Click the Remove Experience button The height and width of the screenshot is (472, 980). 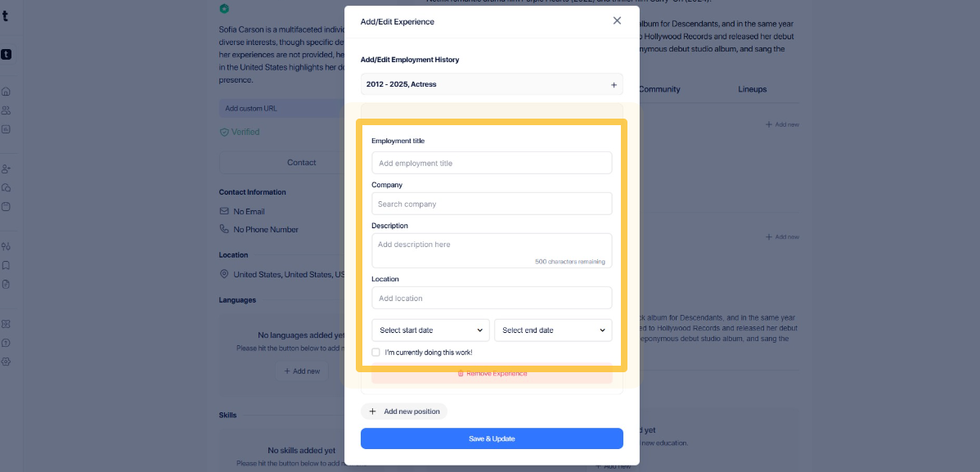[x=492, y=374]
